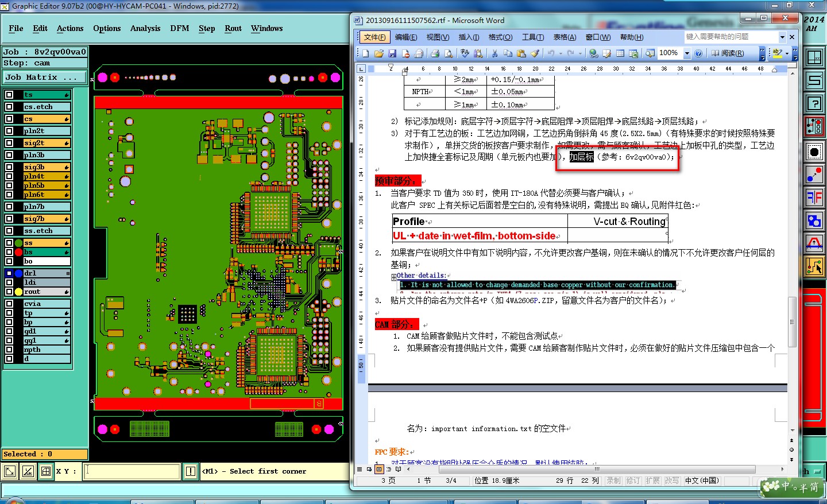
Task: Select the blue-to-red dot move icon
Action: [814, 175]
